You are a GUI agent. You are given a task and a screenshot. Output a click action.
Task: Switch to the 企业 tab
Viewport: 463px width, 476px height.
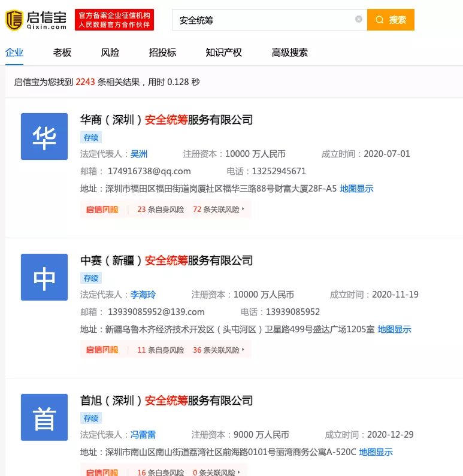coord(14,53)
